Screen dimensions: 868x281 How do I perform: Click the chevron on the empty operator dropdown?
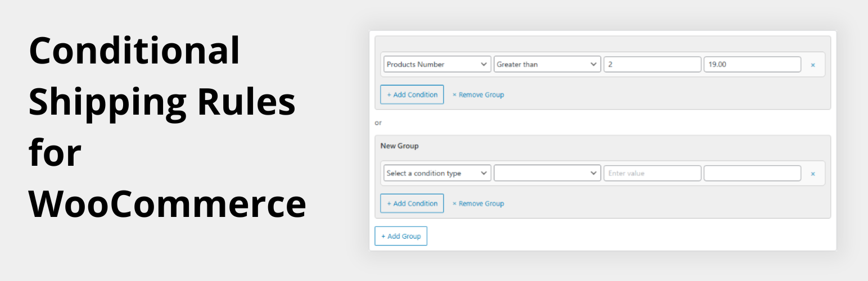point(594,174)
